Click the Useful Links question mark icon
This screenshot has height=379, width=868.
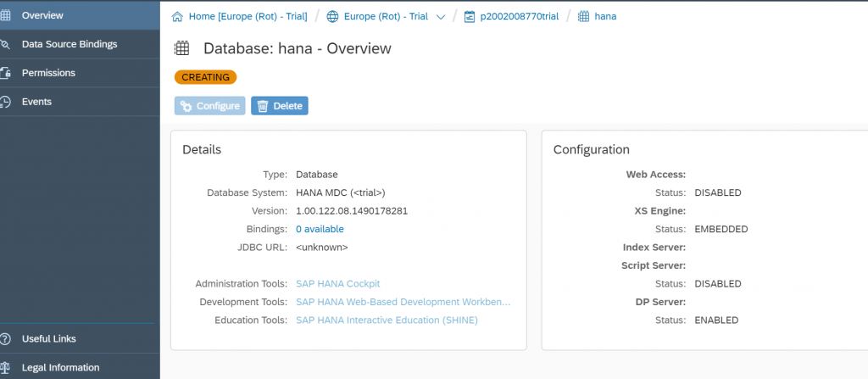point(5,338)
